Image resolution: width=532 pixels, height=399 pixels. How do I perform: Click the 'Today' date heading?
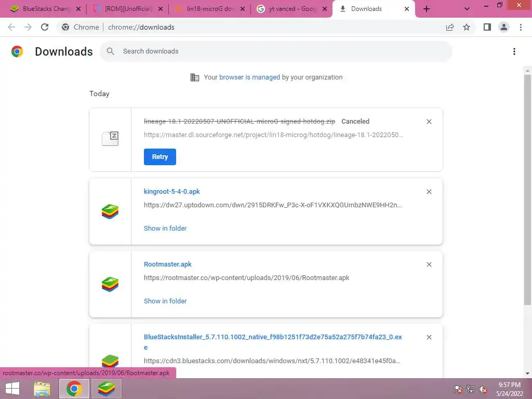click(99, 94)
